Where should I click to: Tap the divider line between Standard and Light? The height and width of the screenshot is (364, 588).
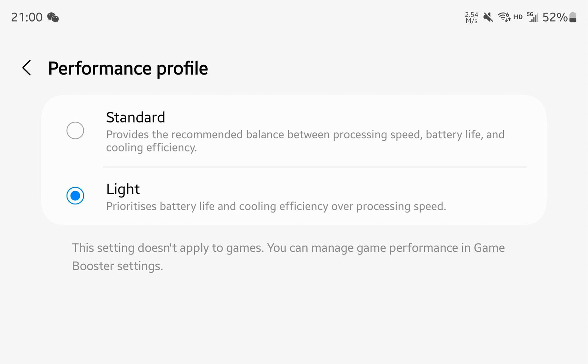[x=314, y=167]
